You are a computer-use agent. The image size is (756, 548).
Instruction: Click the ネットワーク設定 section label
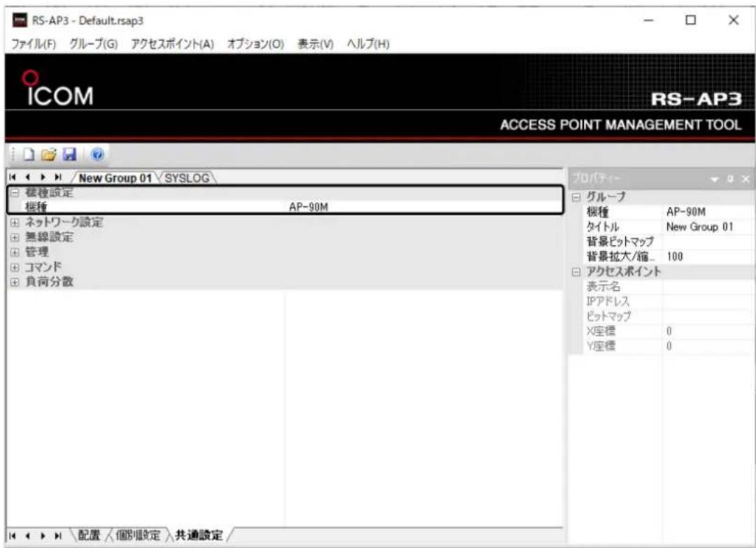[64, 222]
